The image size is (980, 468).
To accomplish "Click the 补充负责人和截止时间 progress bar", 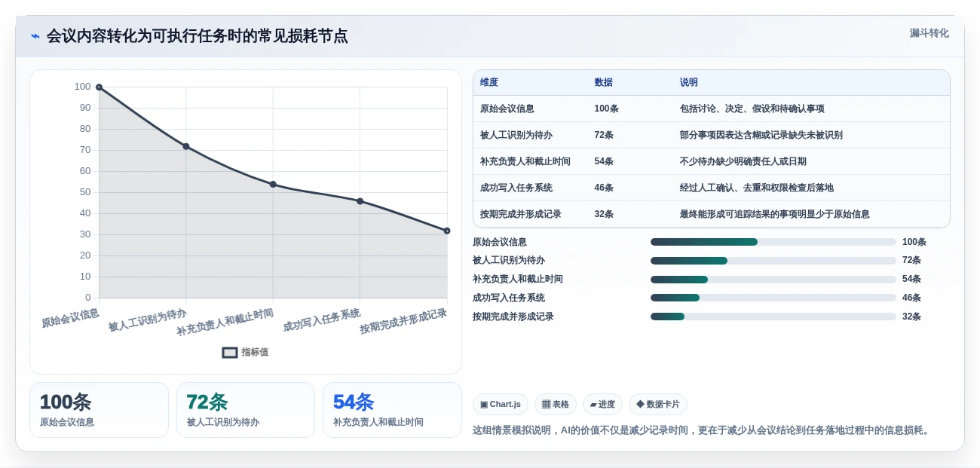I will pos(773,279).
